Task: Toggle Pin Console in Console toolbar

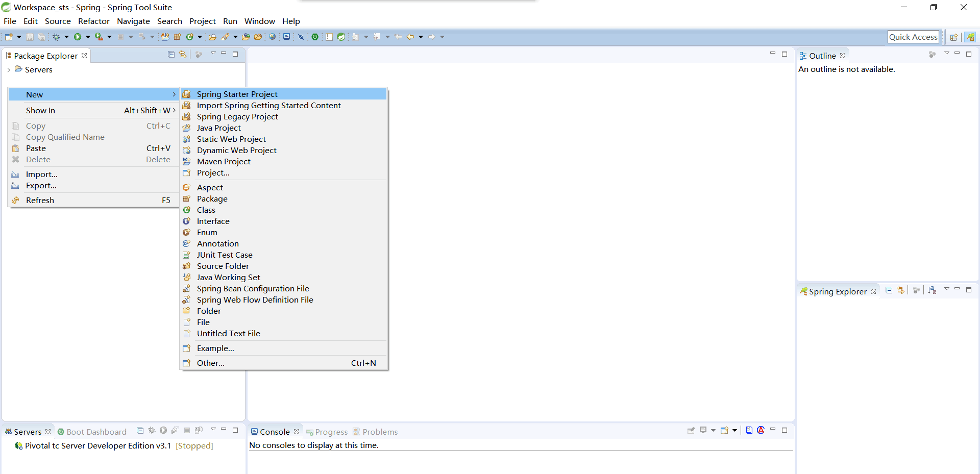Action: click(691, 430)
